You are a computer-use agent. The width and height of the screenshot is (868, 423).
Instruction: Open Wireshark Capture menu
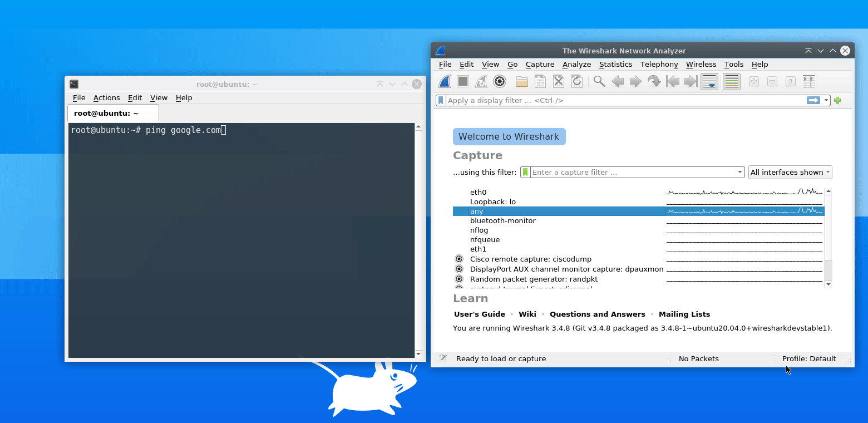[540, 64]
